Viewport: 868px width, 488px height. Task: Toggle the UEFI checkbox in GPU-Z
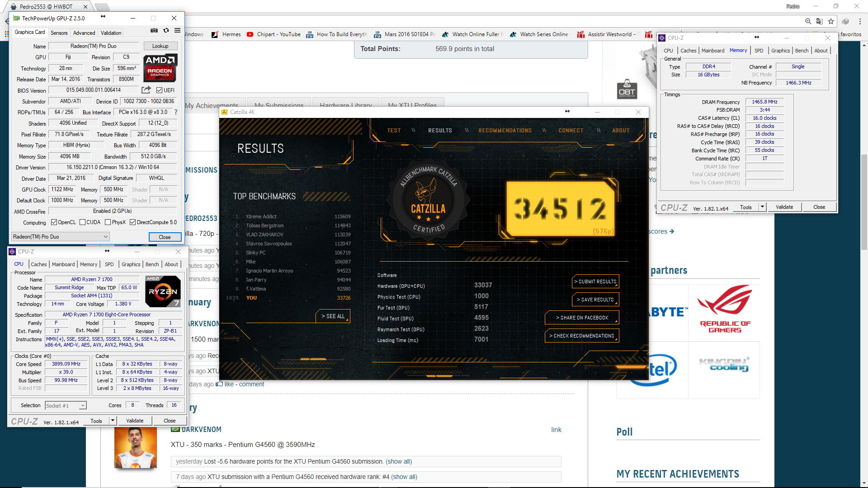pyautogui.click(x=159, y=90)
